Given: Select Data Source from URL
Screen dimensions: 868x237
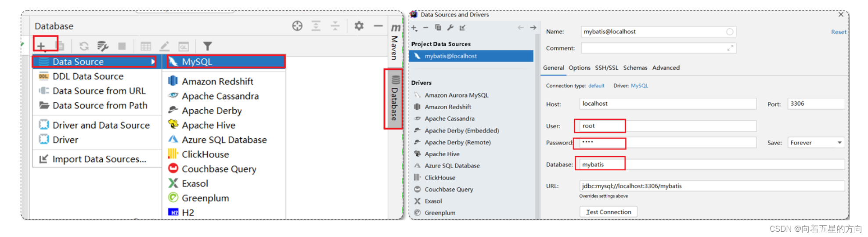Looking at the screenshot, I should pyautogui.click(x=97, y=91).
